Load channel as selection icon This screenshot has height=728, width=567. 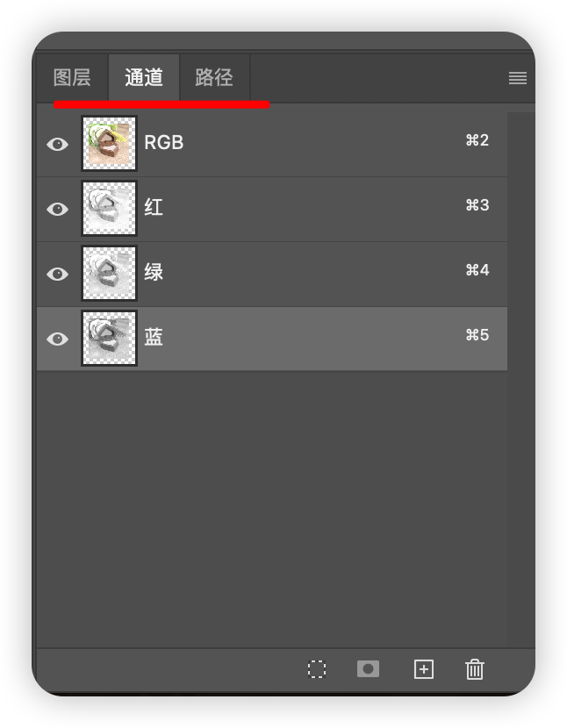coord(317,669)
